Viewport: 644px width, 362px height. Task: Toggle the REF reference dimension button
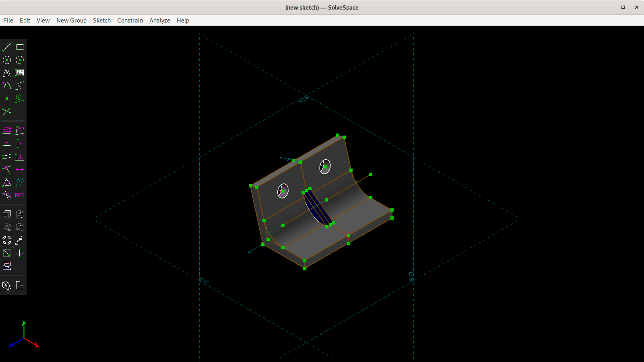tap(19, 195)
